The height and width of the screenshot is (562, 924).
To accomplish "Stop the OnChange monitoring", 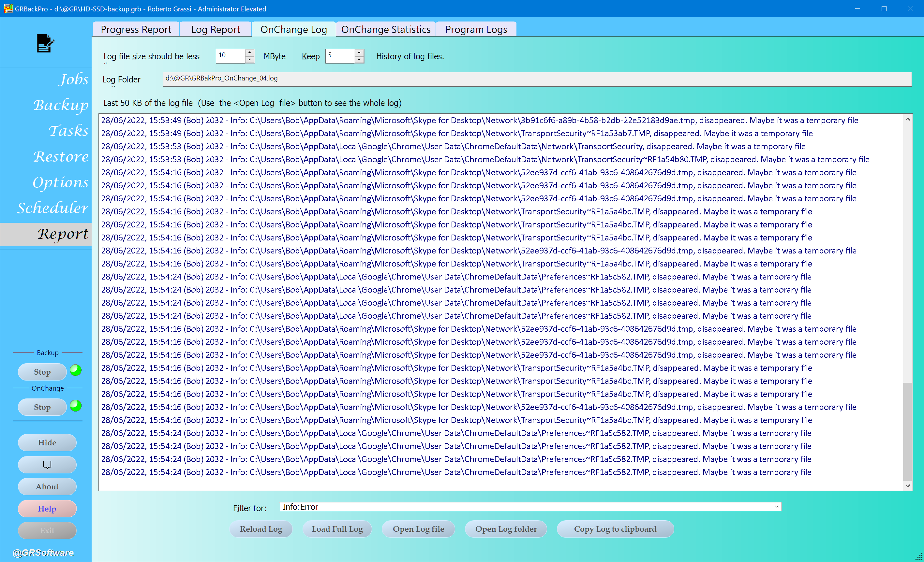I will click(42, 407).
